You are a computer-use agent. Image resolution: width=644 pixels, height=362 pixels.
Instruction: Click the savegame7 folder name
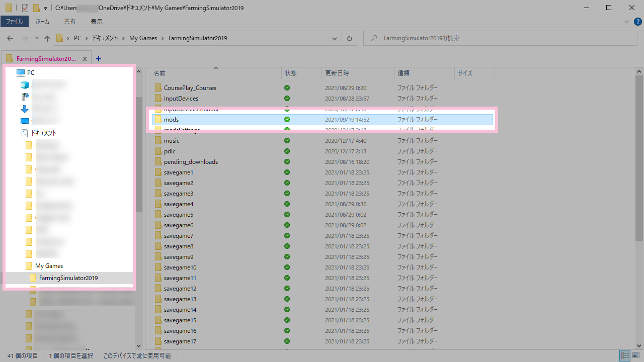(x=179, y=236)
